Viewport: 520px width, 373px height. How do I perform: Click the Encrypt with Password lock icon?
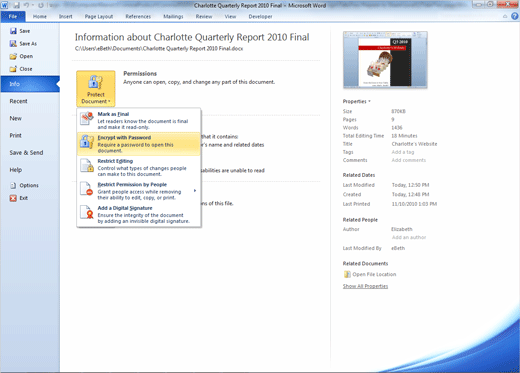pos(87,142)
